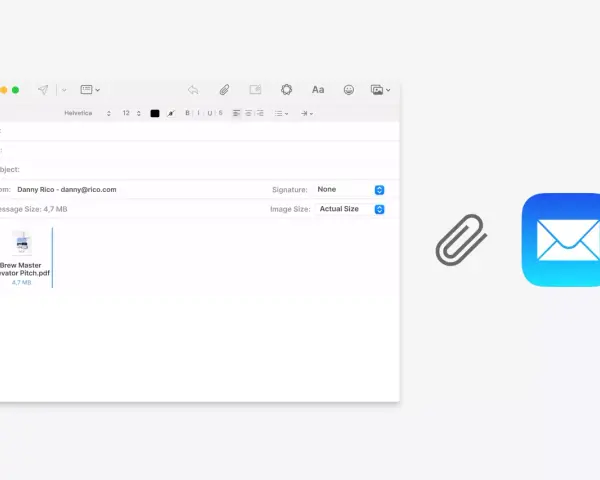Align text right
This screenshot has width=600, height=480.
260,113
